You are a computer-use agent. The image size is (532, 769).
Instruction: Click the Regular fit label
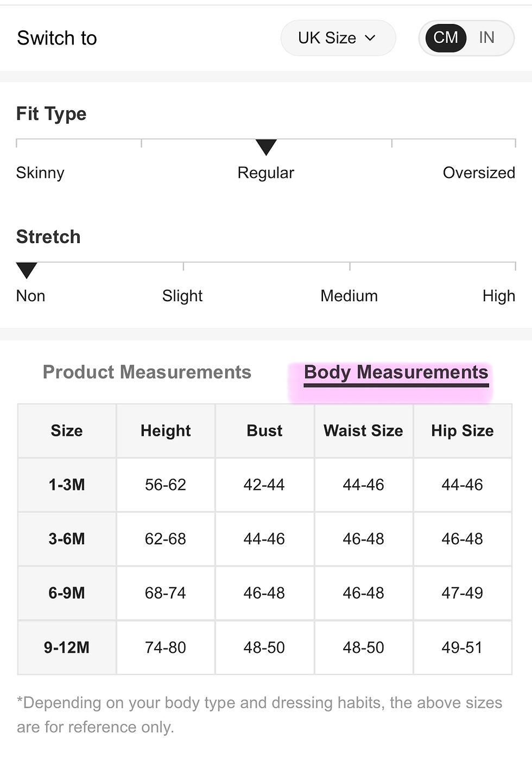pos(265,173)
